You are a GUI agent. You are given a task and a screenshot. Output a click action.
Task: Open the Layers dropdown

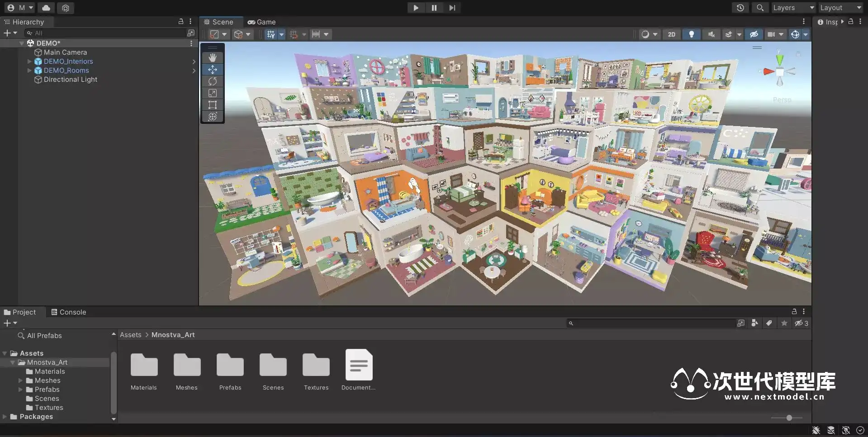coord(793,8)
